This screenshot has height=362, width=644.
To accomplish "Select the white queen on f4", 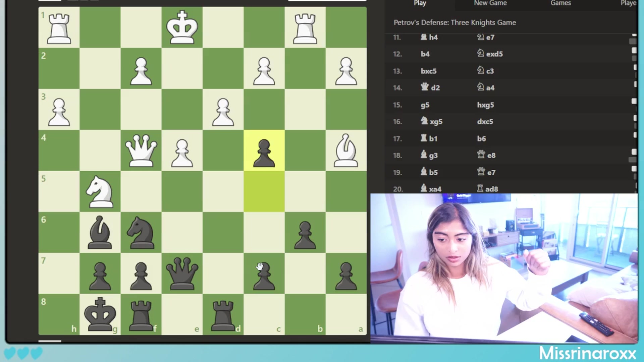I will (141, 150).
